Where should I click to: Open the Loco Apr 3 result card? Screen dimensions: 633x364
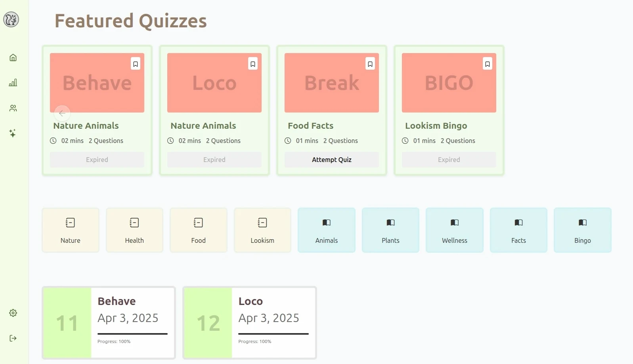coord(250,323)
